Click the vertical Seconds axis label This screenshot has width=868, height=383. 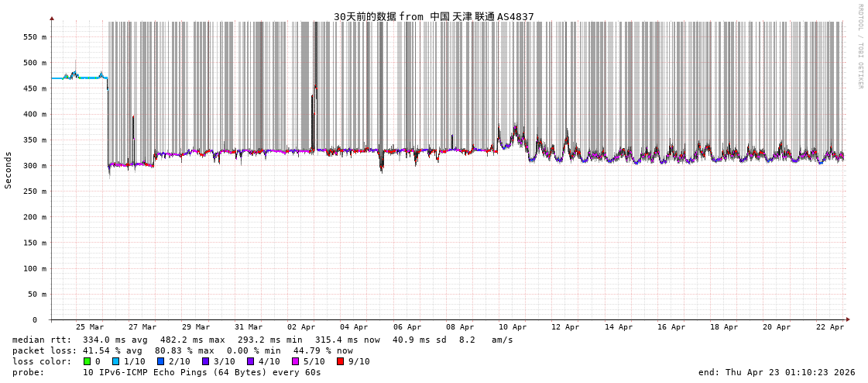click(9, 170)
